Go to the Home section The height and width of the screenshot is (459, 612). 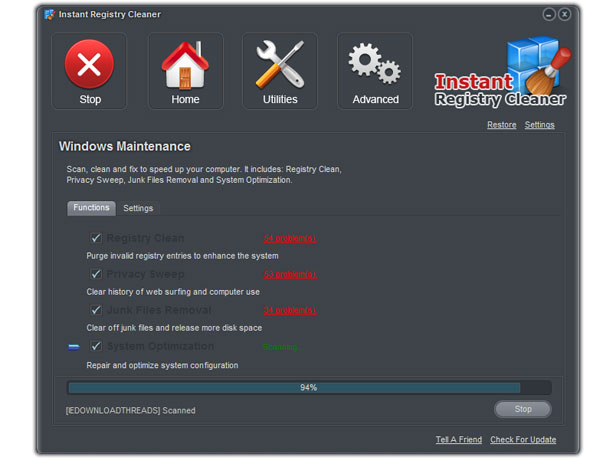point(185,71)
